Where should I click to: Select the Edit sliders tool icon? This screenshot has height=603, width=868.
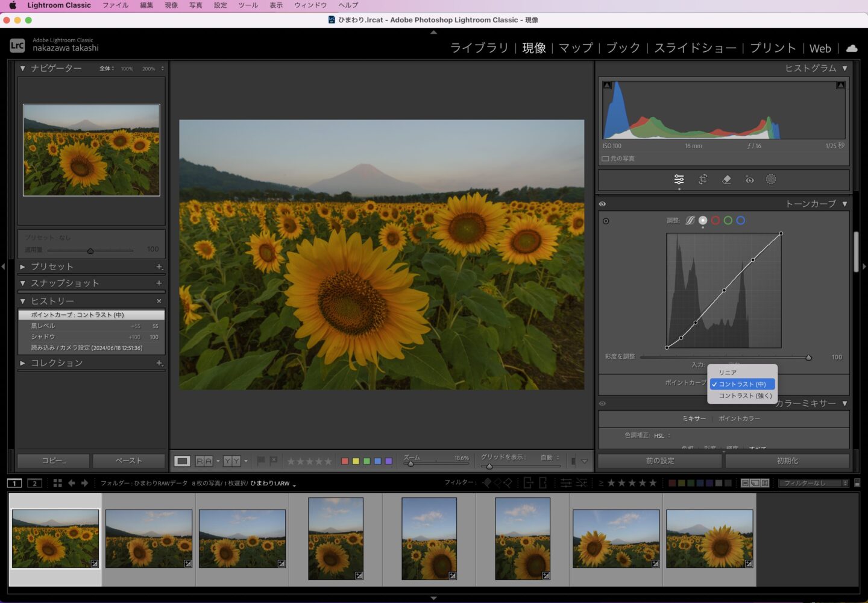click(x=679, y=179)
